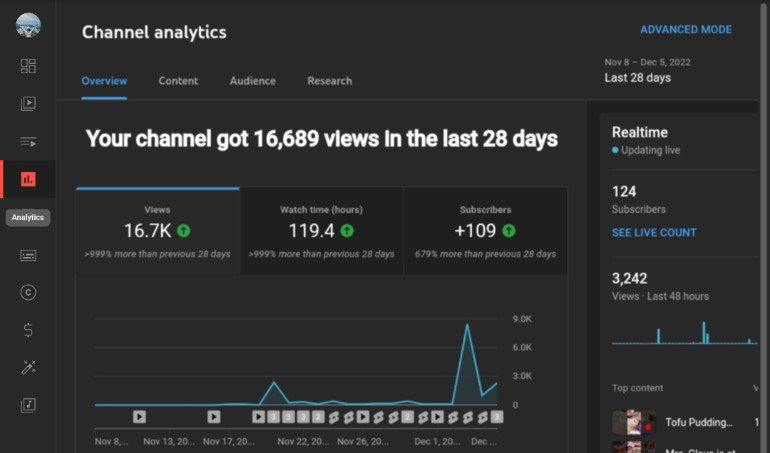Screen dimensions: 770x453
Task: Open the Copyright sidebar icon
Action: [28, 293]
